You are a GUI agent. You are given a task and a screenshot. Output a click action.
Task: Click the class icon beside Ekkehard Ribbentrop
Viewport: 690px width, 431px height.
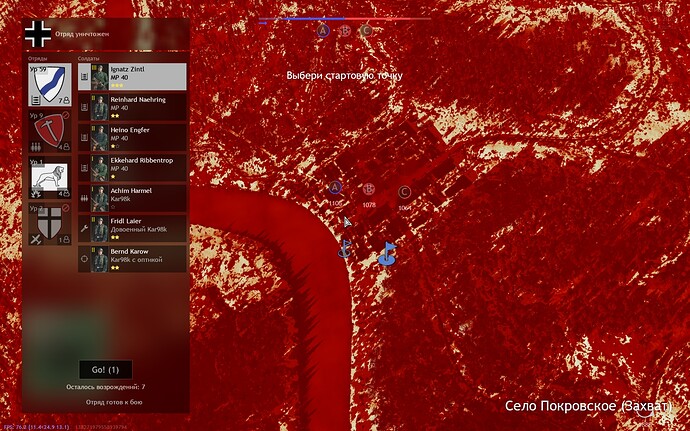84,168
